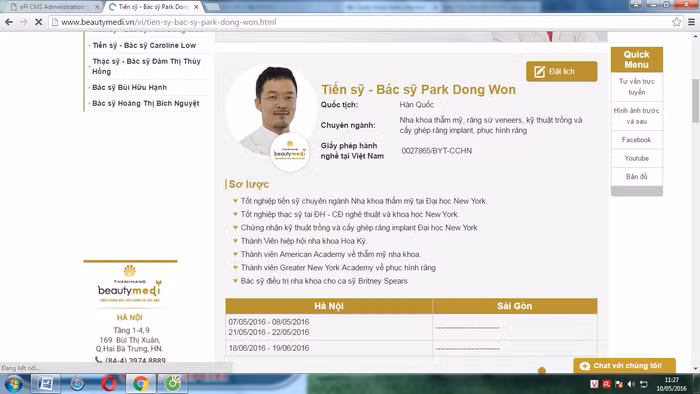The height and width of the screenshot is (394, 700).
Task: Open the Chat với chúng tôi widget
Action: coord(624,365)
